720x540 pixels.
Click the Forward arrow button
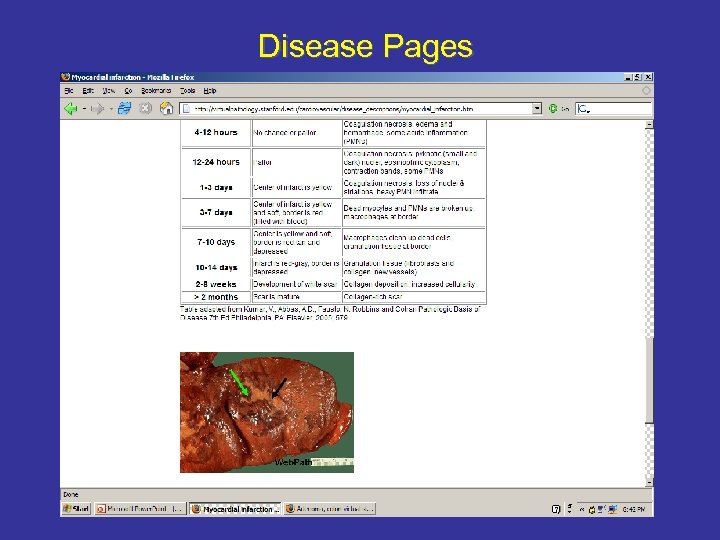[x=97, y=109]
